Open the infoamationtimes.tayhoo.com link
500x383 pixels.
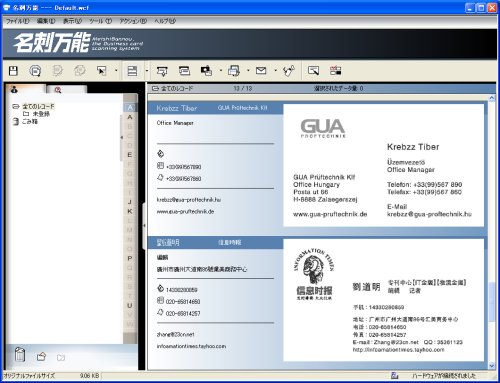pyautogui.click(x=191, y=346)
